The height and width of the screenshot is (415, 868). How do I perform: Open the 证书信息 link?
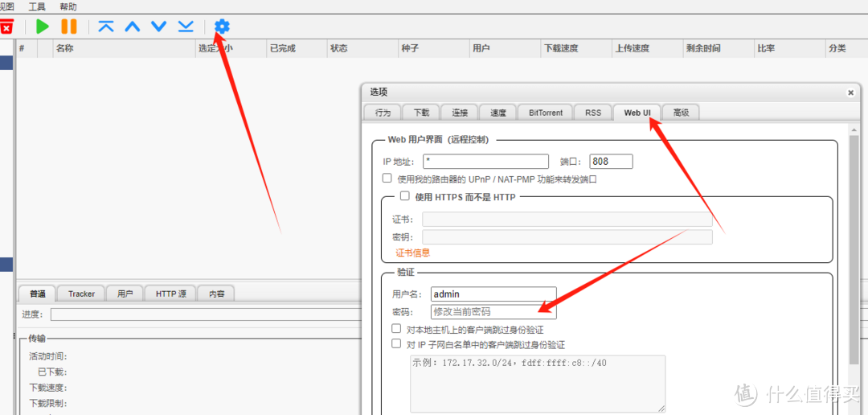[x=413, y=253]
